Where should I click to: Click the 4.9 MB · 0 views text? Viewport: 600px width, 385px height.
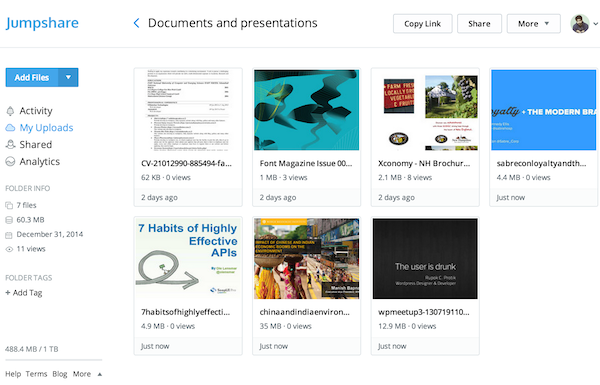[168, 326]
